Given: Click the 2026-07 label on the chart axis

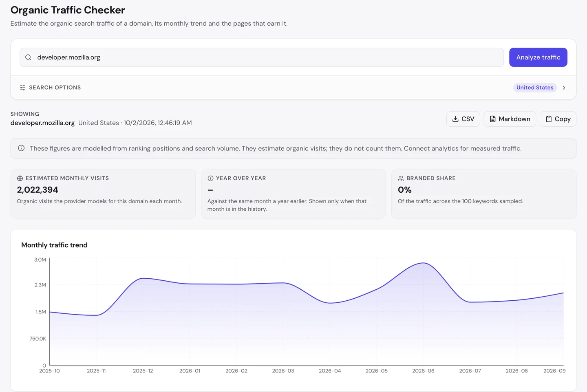Looking at the screenshot, I should click(x=470, y=371).
